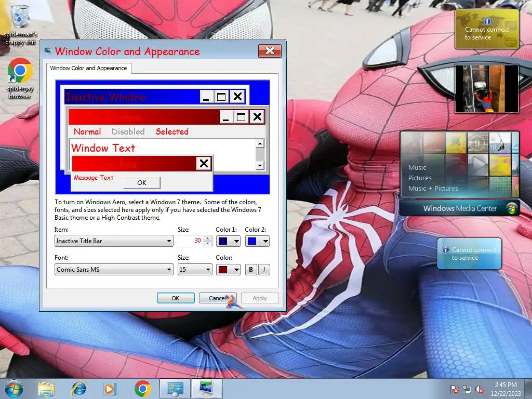532x399 pixels.
Task: Open Action Center flag in tray
Action: (454, 389)
